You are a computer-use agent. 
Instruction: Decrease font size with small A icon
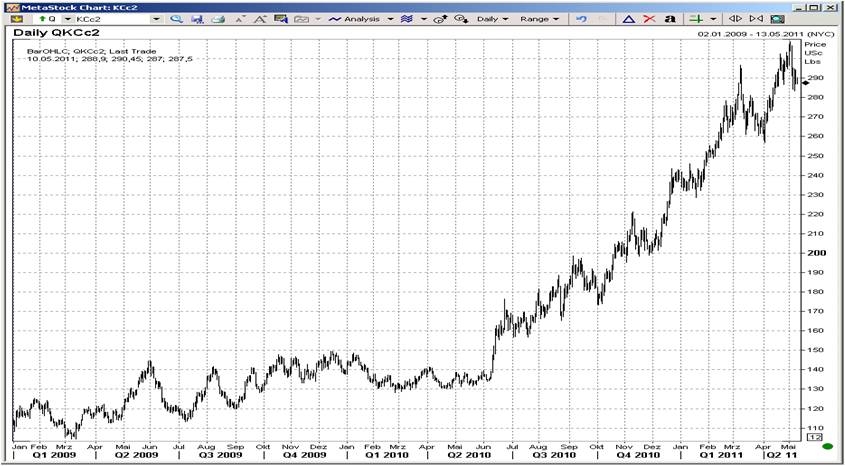[238, 19]
